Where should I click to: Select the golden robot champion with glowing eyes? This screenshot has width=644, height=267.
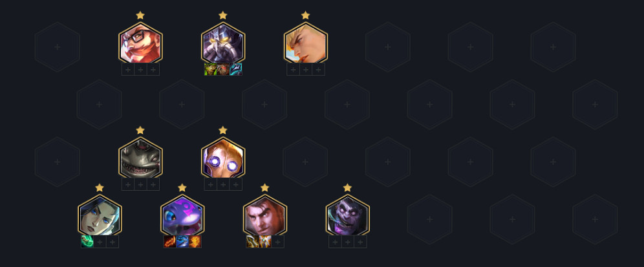pos(223,159)
